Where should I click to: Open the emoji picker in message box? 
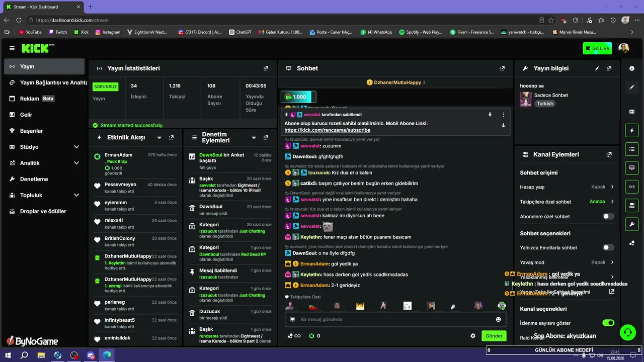click(499, 319)
